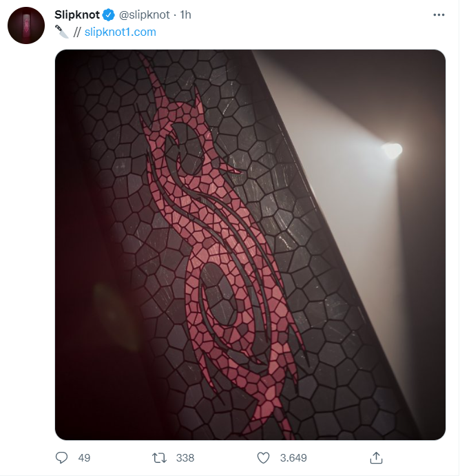Retweet this post using the arrows icon
460x476 pixels.
tap(159, 458)
